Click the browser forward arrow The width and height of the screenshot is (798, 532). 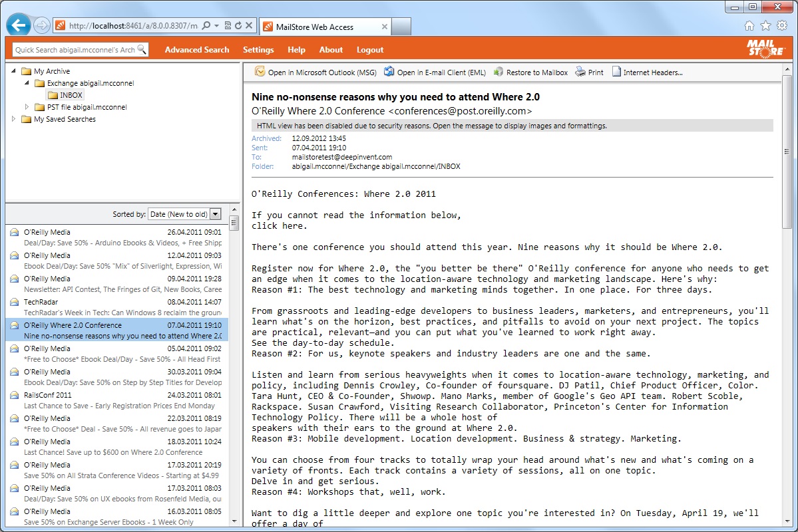click(x=42, y=25)
